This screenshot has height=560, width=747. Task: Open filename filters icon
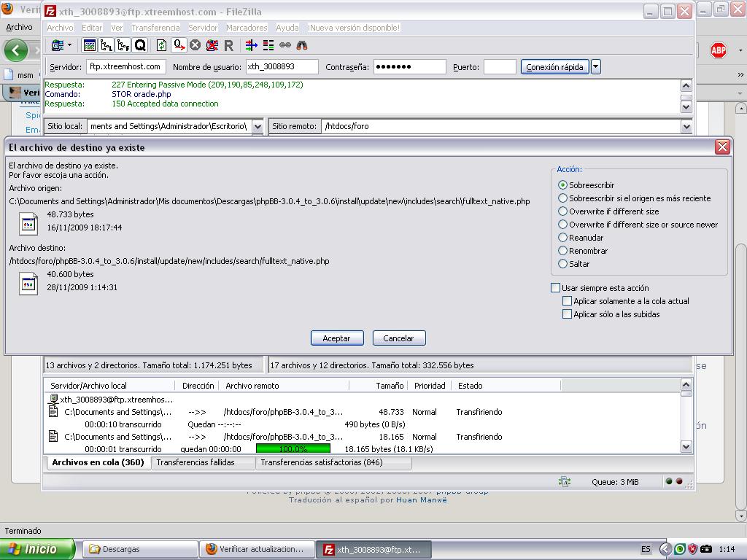pos(251,45)
